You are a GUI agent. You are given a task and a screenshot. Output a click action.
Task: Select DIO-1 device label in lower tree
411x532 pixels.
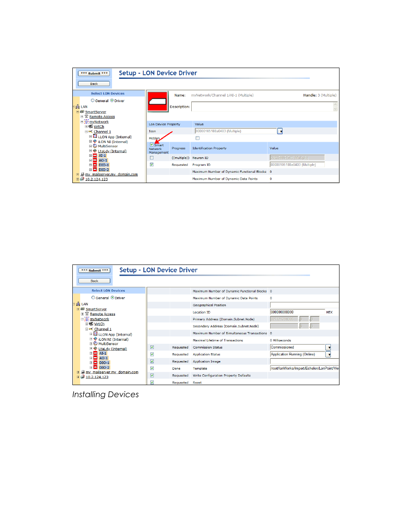[x=104, y=363]
